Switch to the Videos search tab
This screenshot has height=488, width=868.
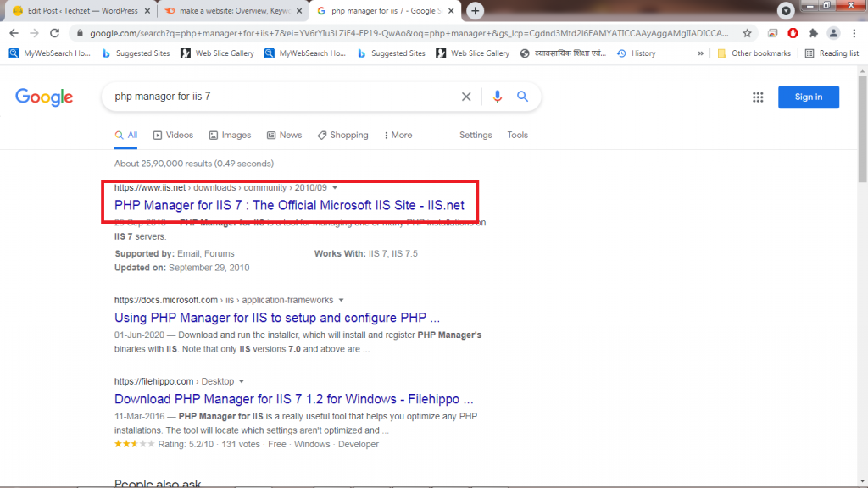173,135
